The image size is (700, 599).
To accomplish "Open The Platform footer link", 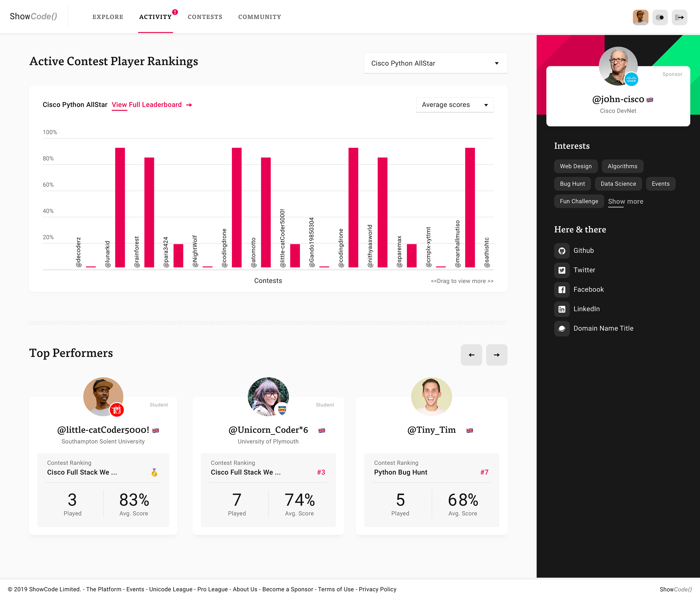I will (x=104, y=589).
